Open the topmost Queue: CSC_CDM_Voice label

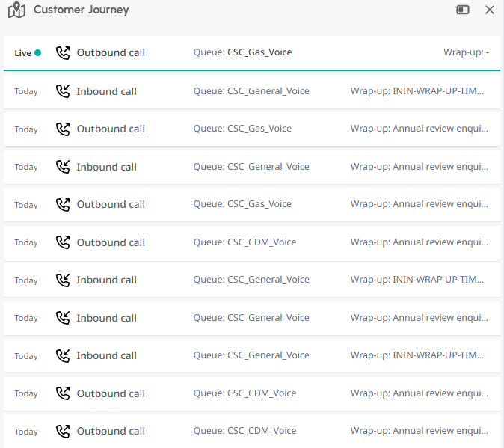pos(245,242)
